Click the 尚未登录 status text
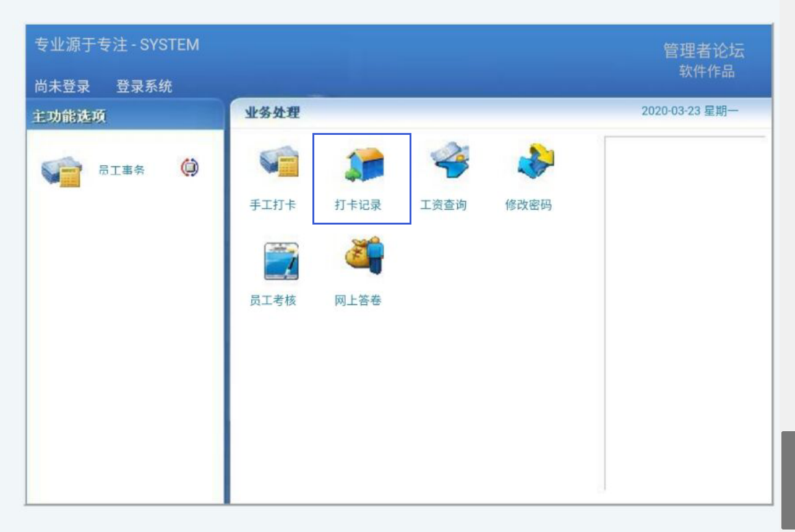This screenshot has height=532, width=795. click(x=62, y=87)
